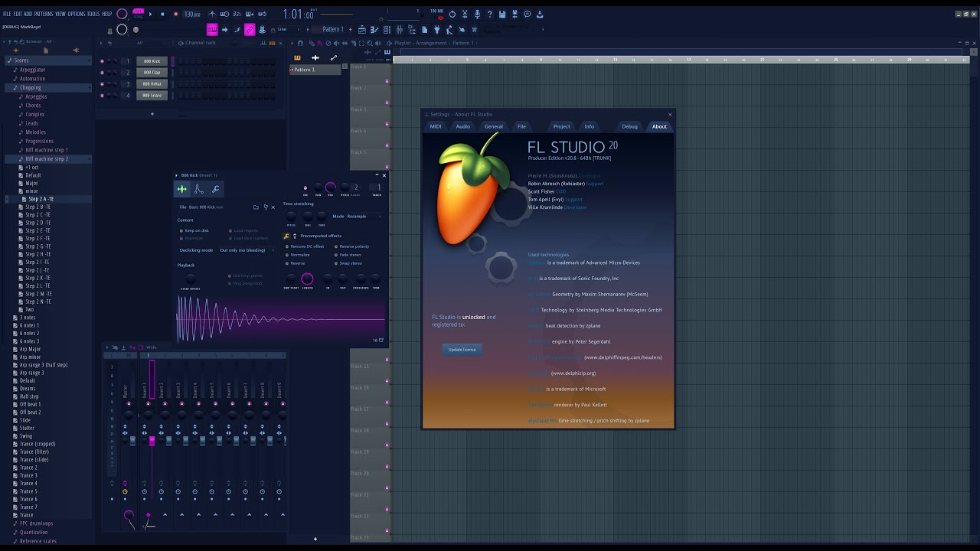Add a new pattern with plus button
The height and width of the screenshot is (551, 980).
(x=350, y=29)
